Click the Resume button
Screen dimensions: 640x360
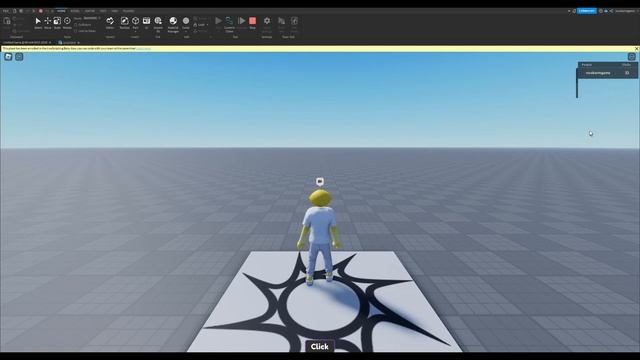(242, 22)
